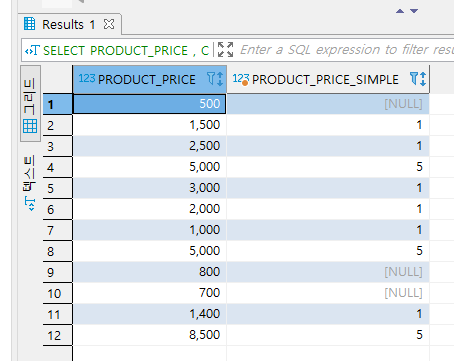Select row header 11
The width and height of the screenshot is (454, 361).
pyautogui.click(x=58, y=314)
